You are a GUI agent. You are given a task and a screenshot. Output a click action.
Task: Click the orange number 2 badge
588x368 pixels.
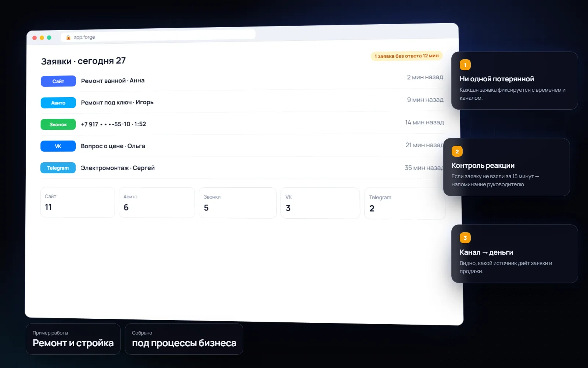[457, 151]
